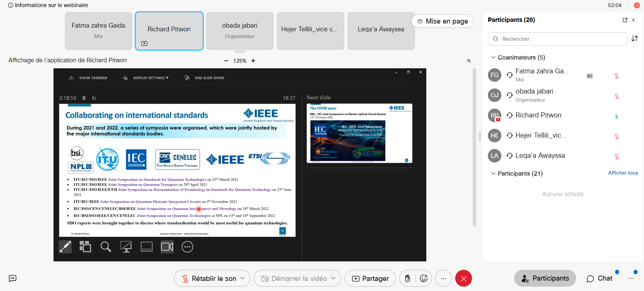Collapse the Participants (21) section
The image size is (644, 291).
pos(493,174)
